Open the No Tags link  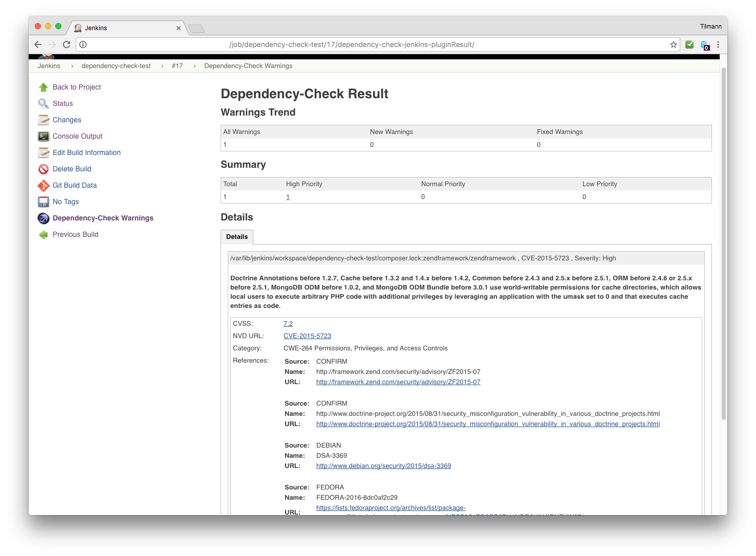click(x=66, y=202)
